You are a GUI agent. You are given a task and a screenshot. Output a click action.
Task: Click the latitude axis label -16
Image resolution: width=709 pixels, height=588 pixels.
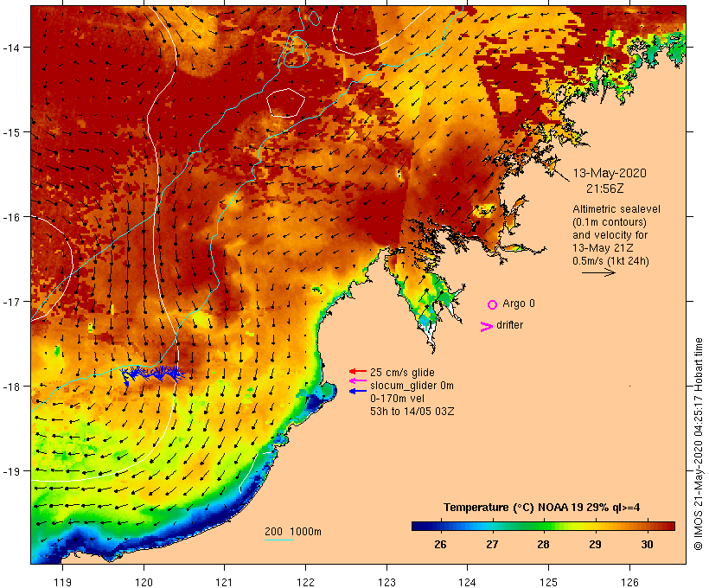click(11, 217)
